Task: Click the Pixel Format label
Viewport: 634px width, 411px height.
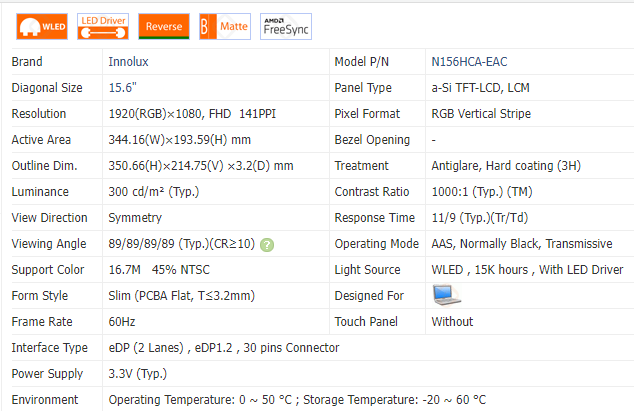Action: tap(367, 114)
